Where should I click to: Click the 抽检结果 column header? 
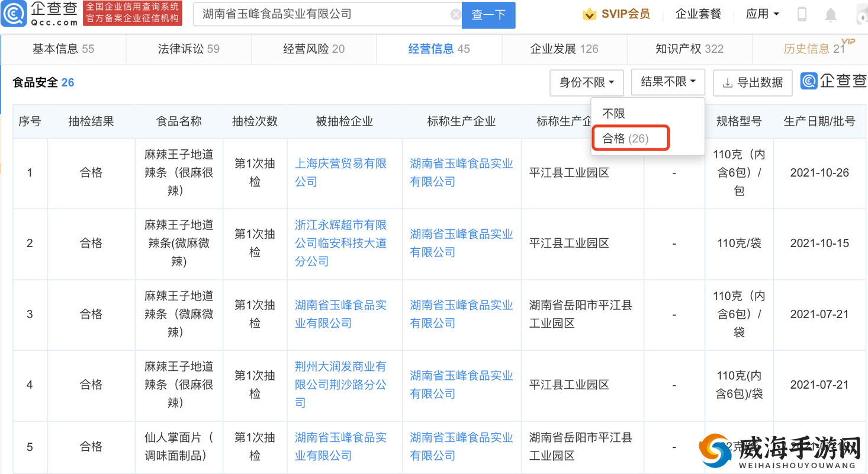pyautogui.click(x=91, y=121)
